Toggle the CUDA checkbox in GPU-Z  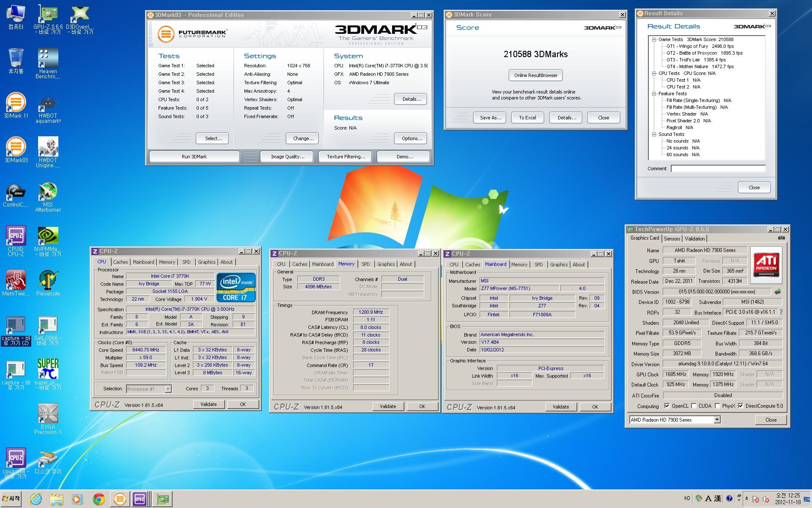click(694, 406)
